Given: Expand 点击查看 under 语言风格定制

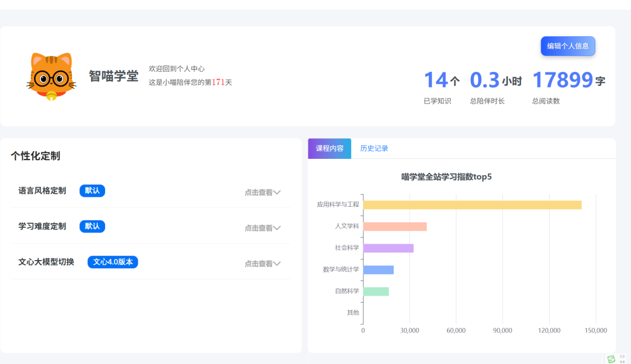Looking at the screenshot, I should [262, 192].
